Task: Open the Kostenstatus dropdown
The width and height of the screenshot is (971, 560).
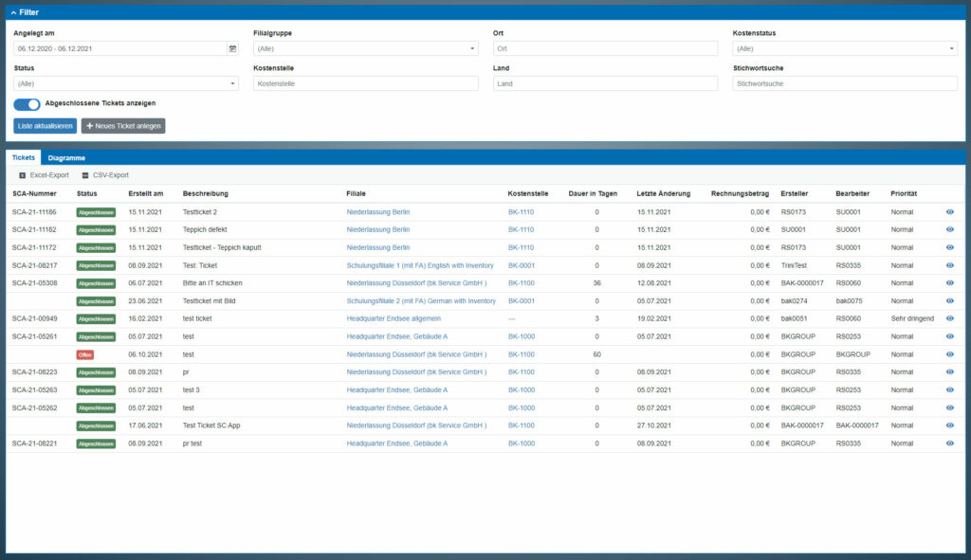Action: click(x=845, y=48)
